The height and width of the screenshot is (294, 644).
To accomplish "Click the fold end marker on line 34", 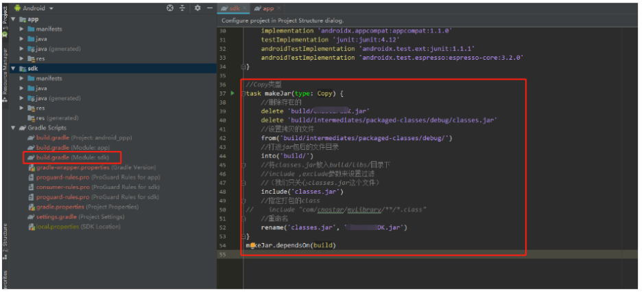I will 243,67.
